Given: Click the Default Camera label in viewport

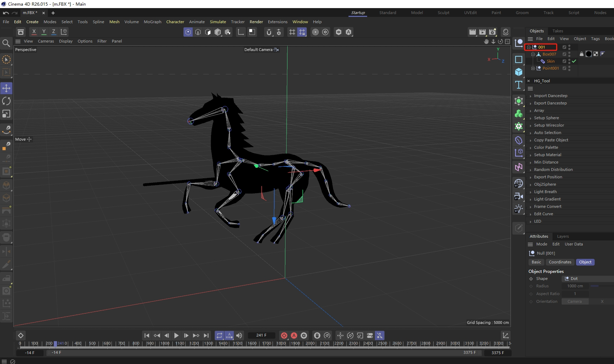Looking at the screenshot, I should [x=258, y=50].
